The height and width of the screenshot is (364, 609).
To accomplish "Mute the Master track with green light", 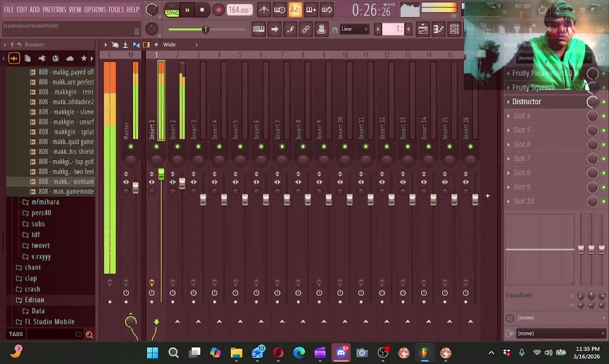I will (130, 147).
